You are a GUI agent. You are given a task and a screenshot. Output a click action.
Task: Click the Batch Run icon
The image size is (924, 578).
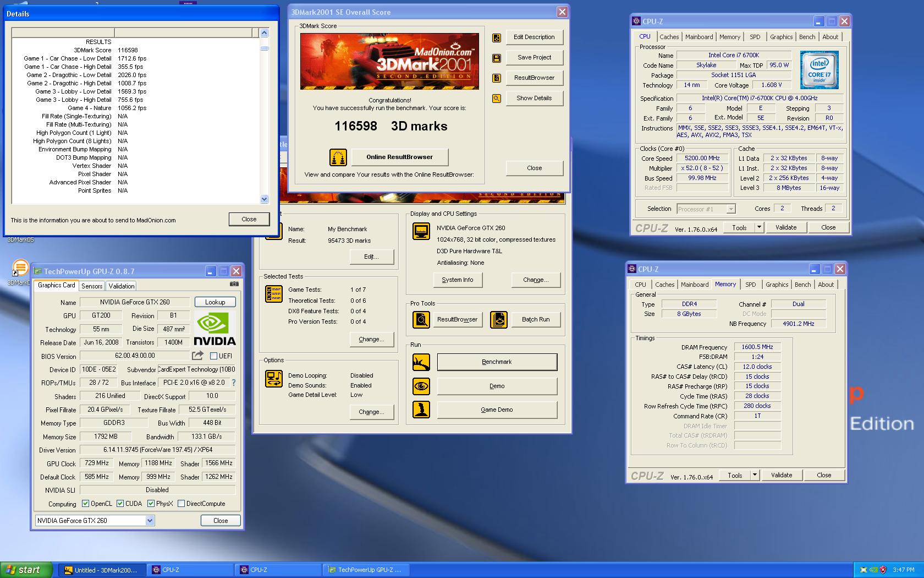(499, 319)
